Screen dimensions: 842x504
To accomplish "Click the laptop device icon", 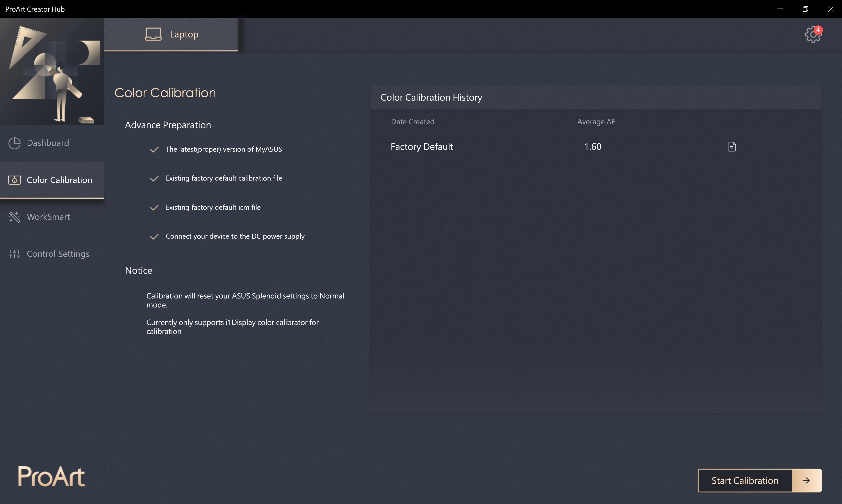I will click(x=153, y=34).
